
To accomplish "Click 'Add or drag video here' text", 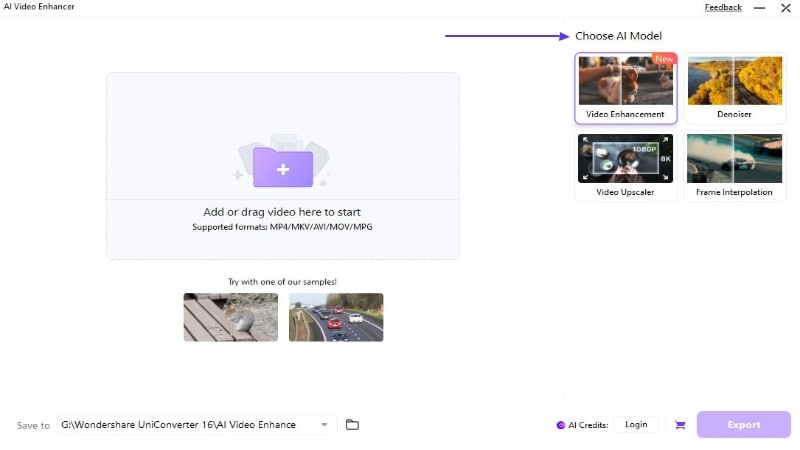I will tap(282, 212).
